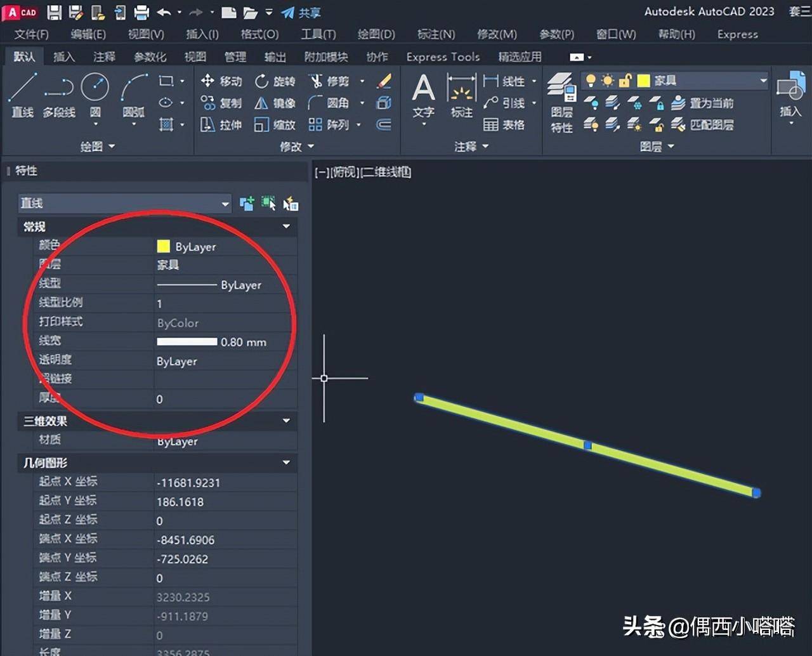Switch to the Express Tools ribbon tab

pyautogui.click(x=443, y=57)
